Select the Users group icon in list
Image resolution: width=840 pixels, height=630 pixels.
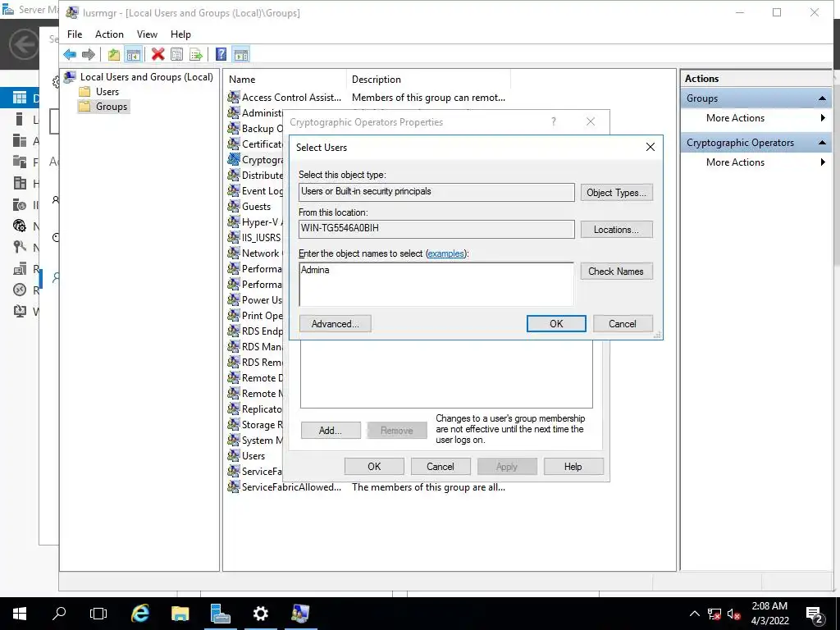click(x=233, y=456)
